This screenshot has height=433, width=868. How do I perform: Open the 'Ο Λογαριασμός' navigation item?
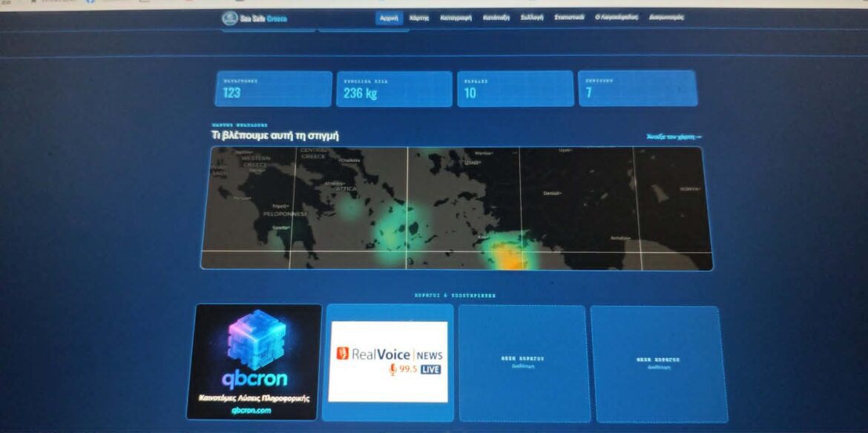point(616,18)
